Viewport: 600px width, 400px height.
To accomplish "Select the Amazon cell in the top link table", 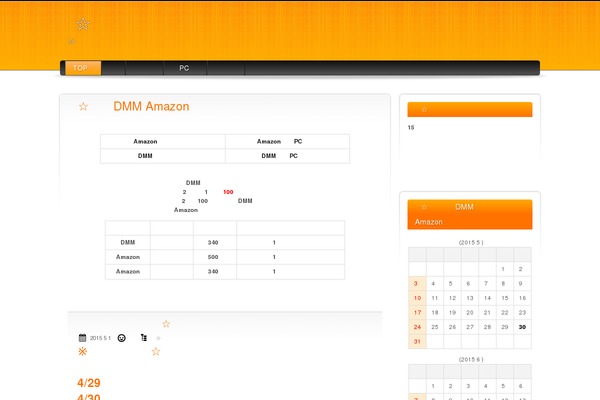I will coord(163,141).
